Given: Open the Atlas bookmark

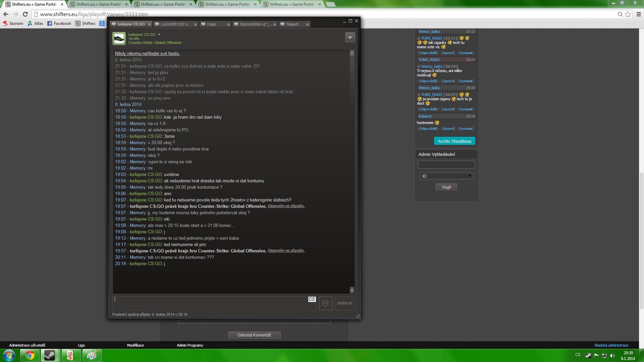Looking at the screenshot, I should tap(35, 23).
